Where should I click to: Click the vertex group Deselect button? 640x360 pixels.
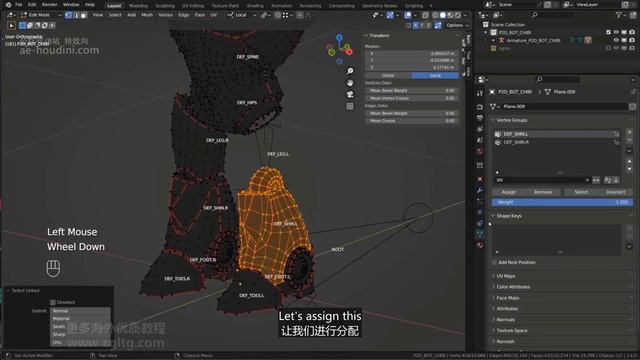pos(616,192)
